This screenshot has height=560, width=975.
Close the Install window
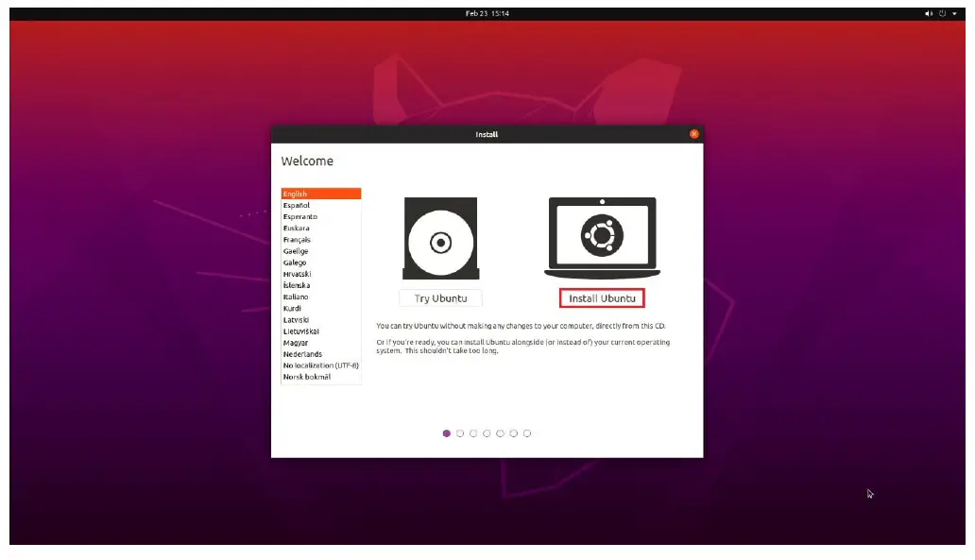(x=694, y=133)
